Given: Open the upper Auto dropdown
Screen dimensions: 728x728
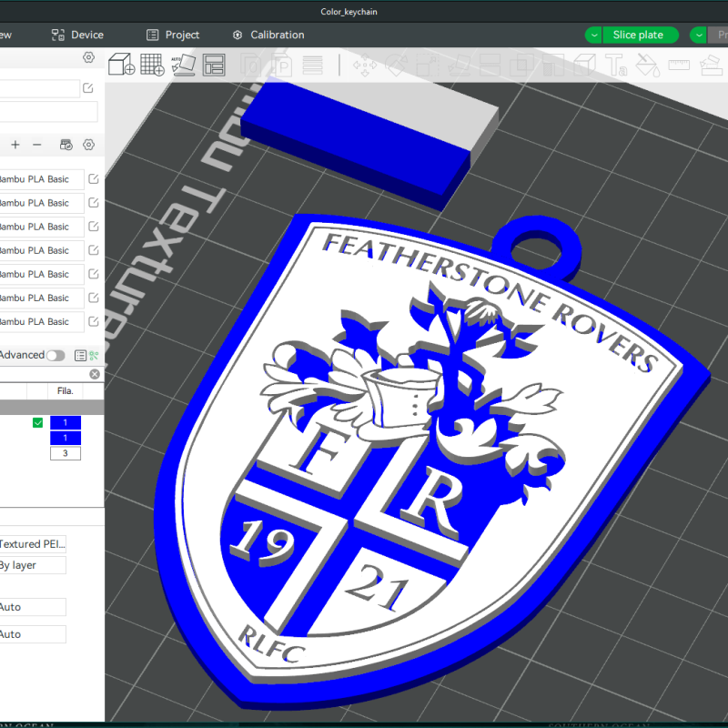Looking at the screenshot, I should coord(33,607).
